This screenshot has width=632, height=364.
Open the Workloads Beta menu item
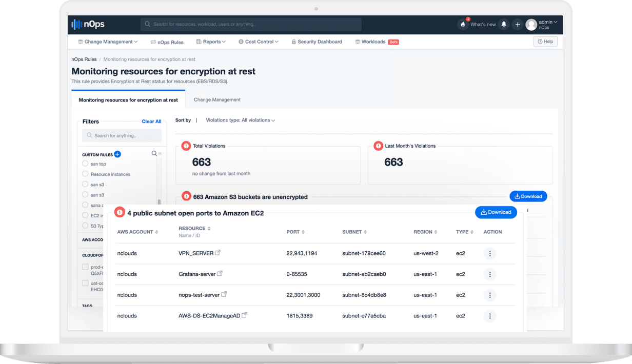[x=377, y=42]
